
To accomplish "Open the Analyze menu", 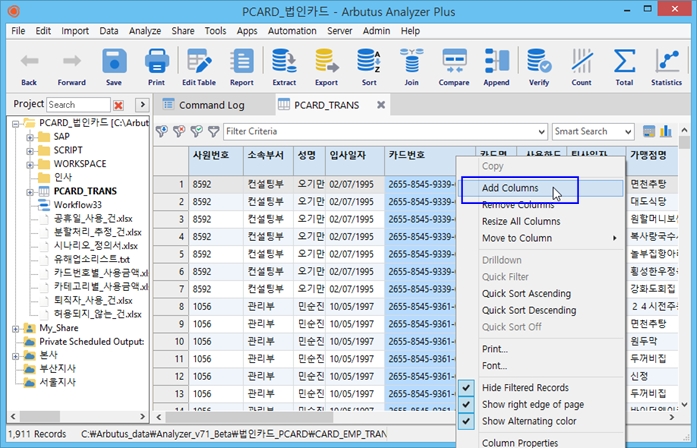I will coord(145,31).
